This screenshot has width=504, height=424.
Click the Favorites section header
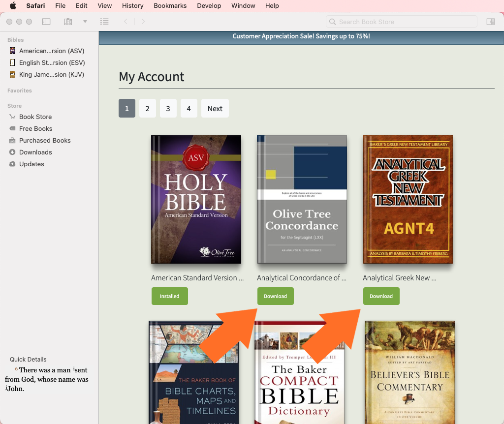(x=20, y=91)
